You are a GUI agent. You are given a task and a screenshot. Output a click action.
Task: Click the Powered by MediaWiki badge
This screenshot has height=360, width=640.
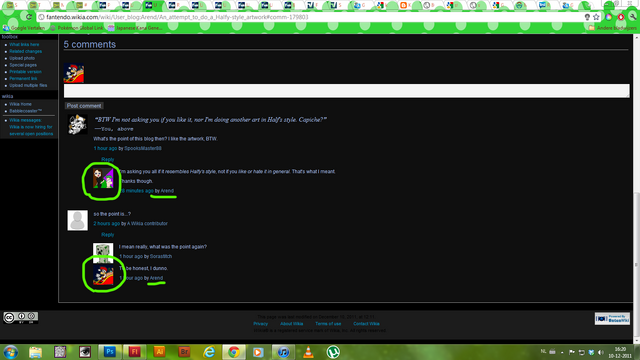pos(612,319)
